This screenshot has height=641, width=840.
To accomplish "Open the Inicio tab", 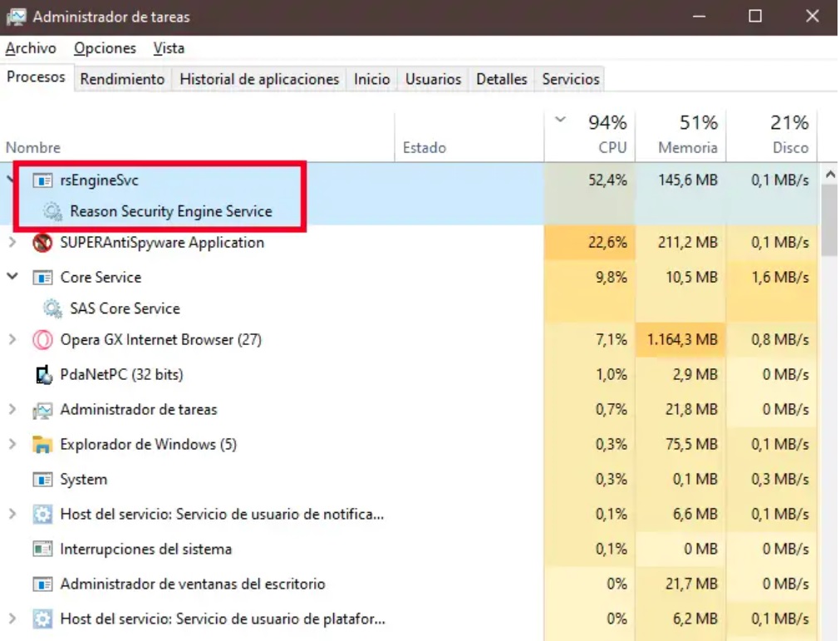I will (371, 79).
